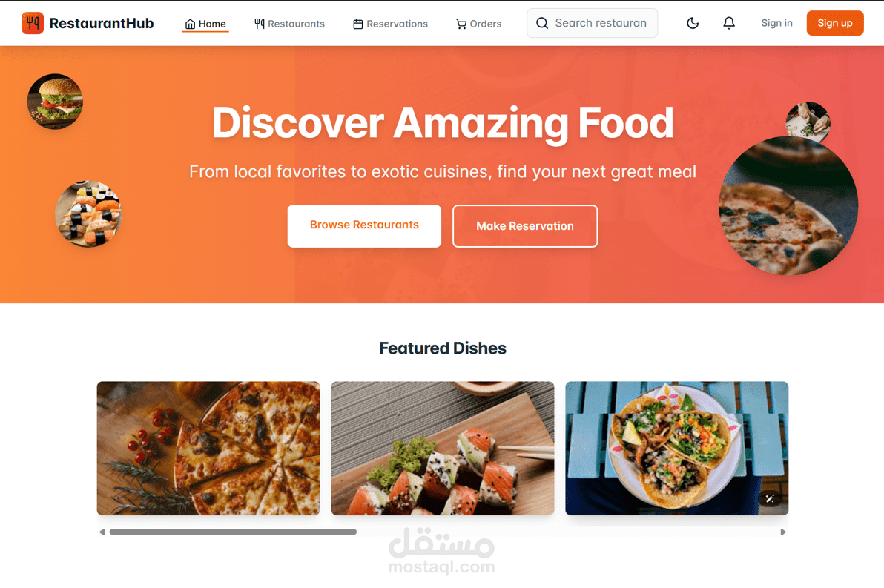Open the Restaurants nav tab
The width and height of the screenshot is (884, 588).
point(289,24)
